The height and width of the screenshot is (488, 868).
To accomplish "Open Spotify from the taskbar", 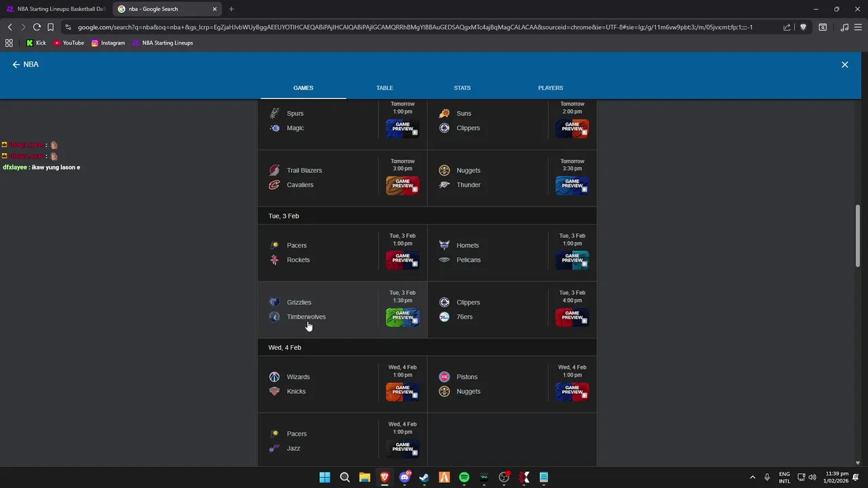I will pyautogui.click(x=464, y=477).
